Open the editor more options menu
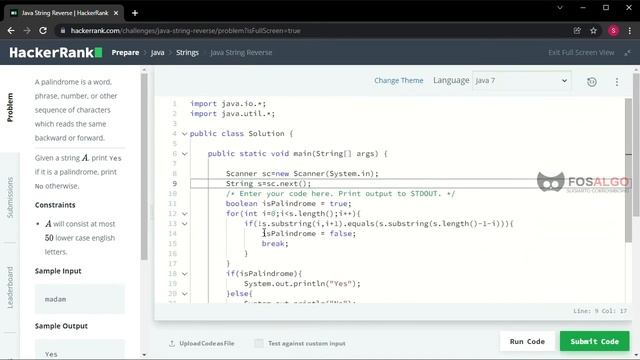This screenshot has width=640, height=360. 617,82
